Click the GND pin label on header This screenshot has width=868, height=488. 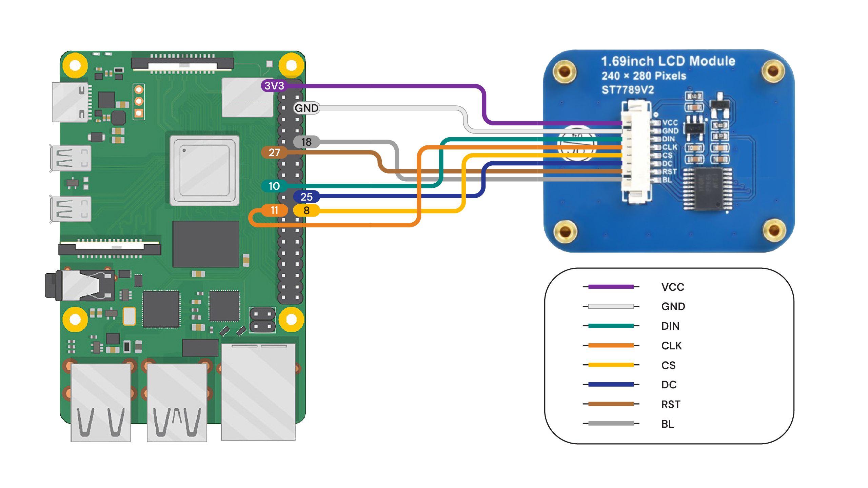306,108
